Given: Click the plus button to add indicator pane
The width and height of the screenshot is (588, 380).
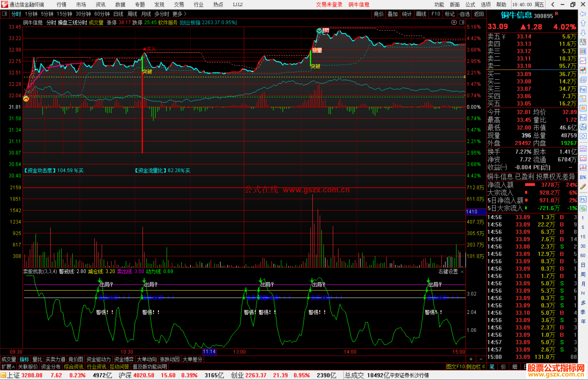Looking at the screenshot, I should (x=471, y=359).
